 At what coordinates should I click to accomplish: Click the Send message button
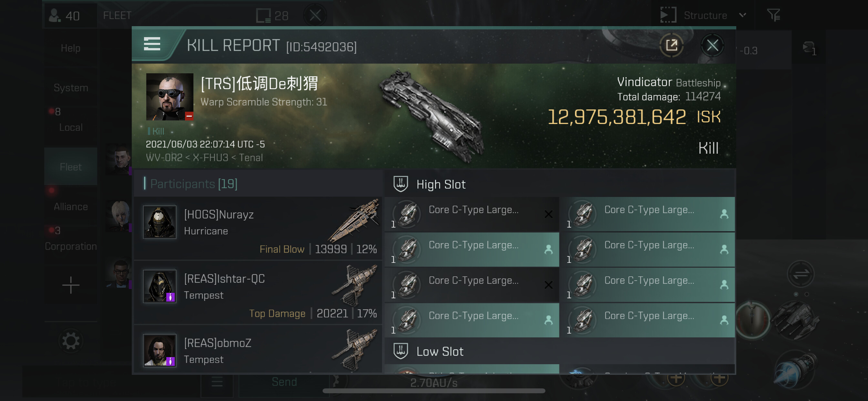pyautogui.click(x=284, y=382)
